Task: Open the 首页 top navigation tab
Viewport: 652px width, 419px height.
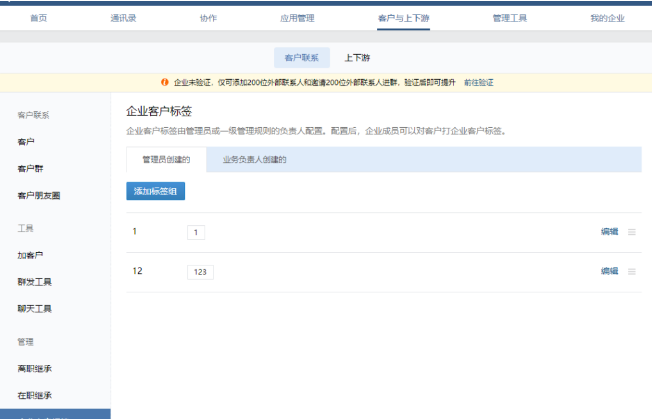Action: 38,18
